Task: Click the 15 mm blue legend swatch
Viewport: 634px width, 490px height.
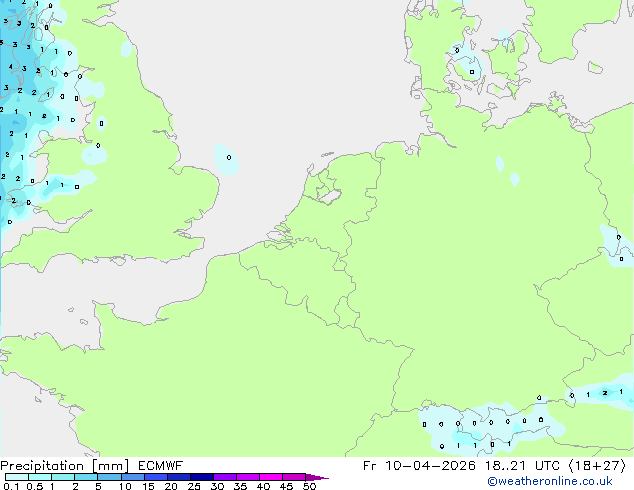Action: (x=156, y=477)
